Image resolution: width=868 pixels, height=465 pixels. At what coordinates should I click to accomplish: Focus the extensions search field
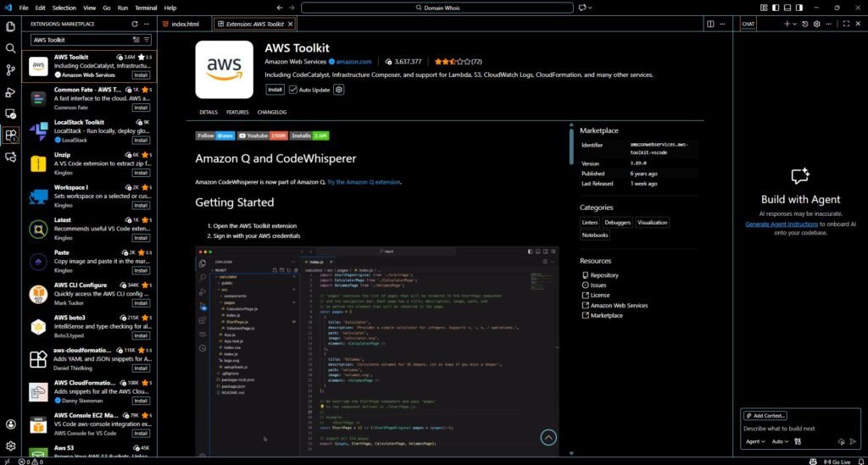click(x=81, y=40)
